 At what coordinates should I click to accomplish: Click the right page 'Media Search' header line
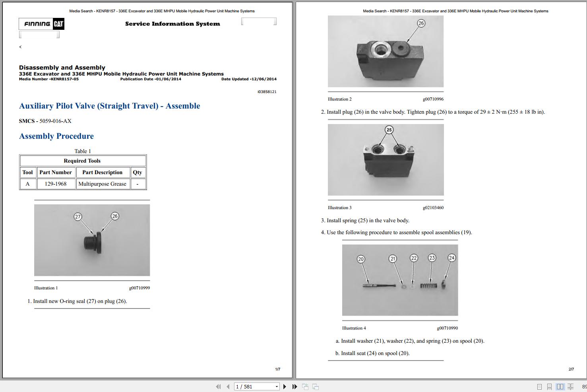[x=455, y=11]
